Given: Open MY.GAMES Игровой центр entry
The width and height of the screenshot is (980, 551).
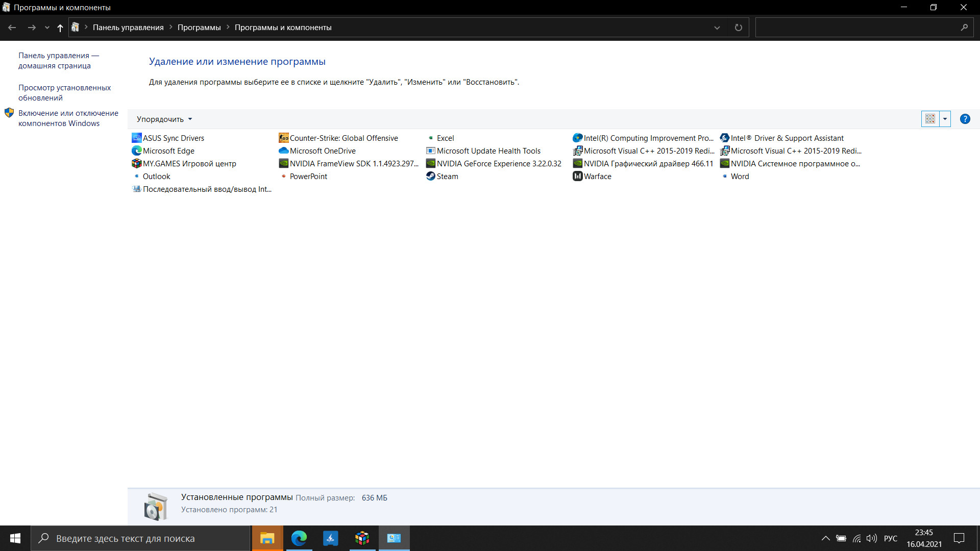Looking at the screenshot, I should pyautogui.click(x=188, y=163).
